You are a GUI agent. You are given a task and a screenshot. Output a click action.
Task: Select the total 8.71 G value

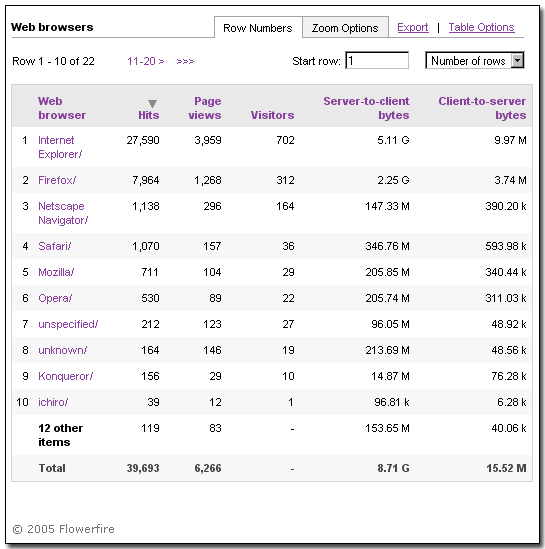[x=393, y=468]
